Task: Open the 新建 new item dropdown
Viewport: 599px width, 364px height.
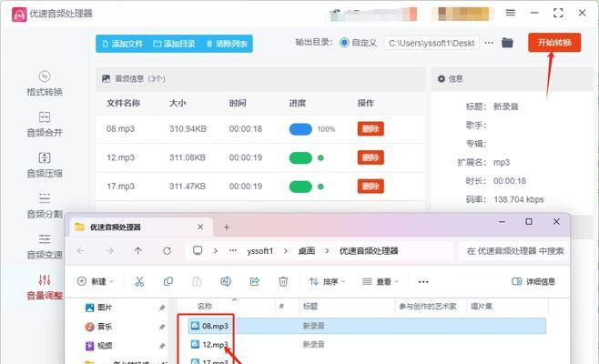Action: pos(95,281)
